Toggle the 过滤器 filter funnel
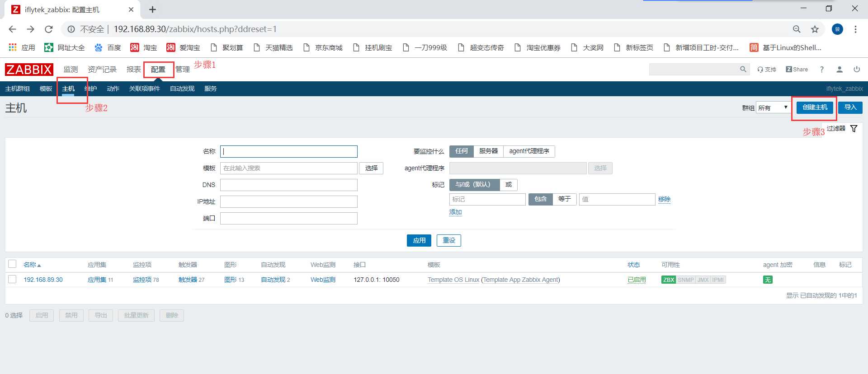868x374 pixels. tap(854, 129)
